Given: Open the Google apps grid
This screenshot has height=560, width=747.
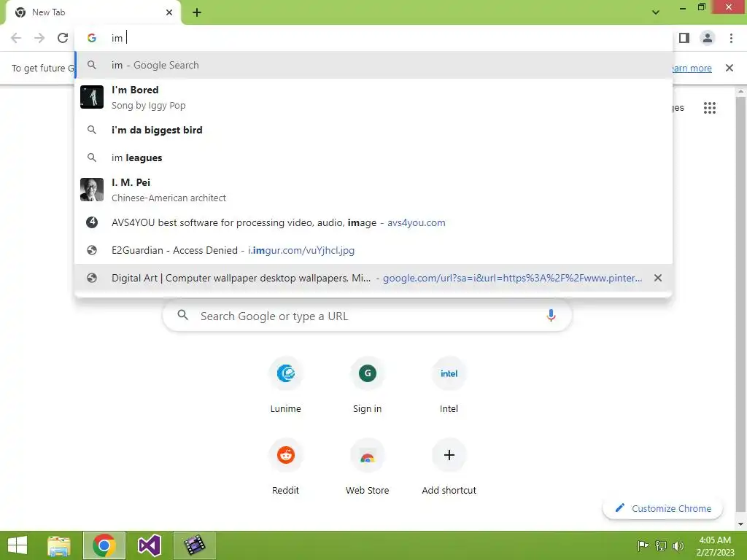Looking at the screenshot, I should (709, 108).
